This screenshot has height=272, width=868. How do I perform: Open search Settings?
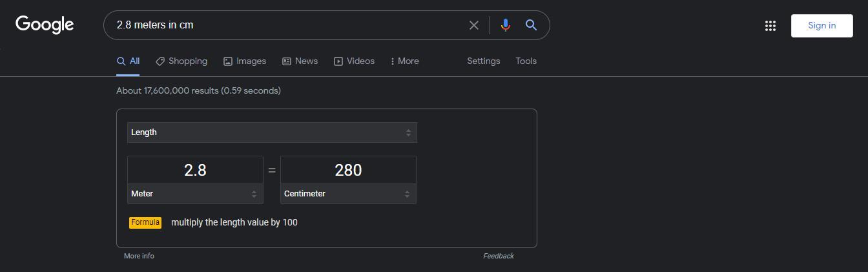coord(483,61)
